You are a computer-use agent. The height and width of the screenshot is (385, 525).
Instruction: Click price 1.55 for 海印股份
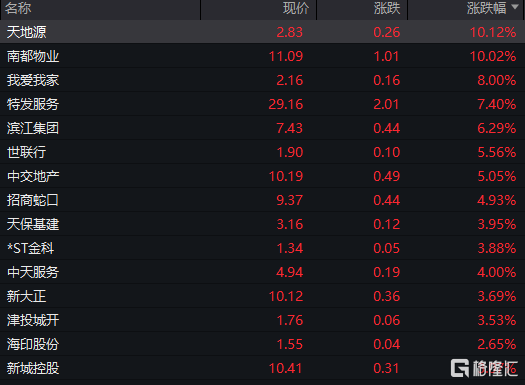290,344
